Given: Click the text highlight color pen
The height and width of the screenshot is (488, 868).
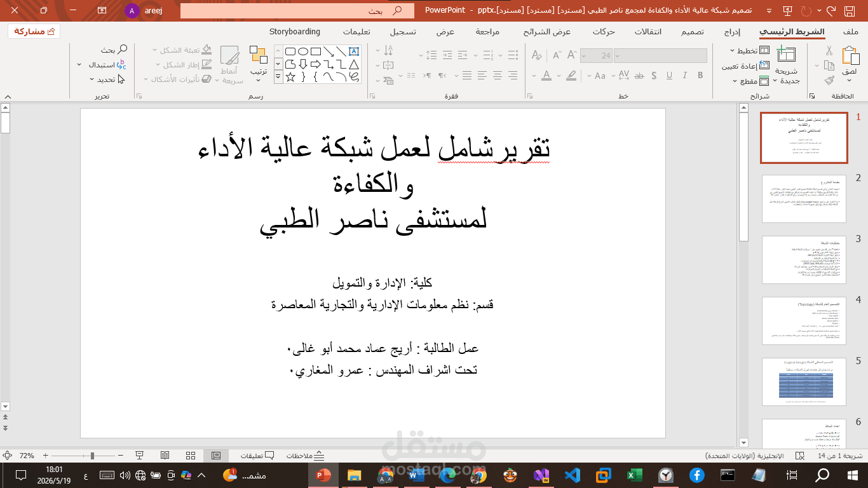Looking at the screenshot, I should coord(571,76).
